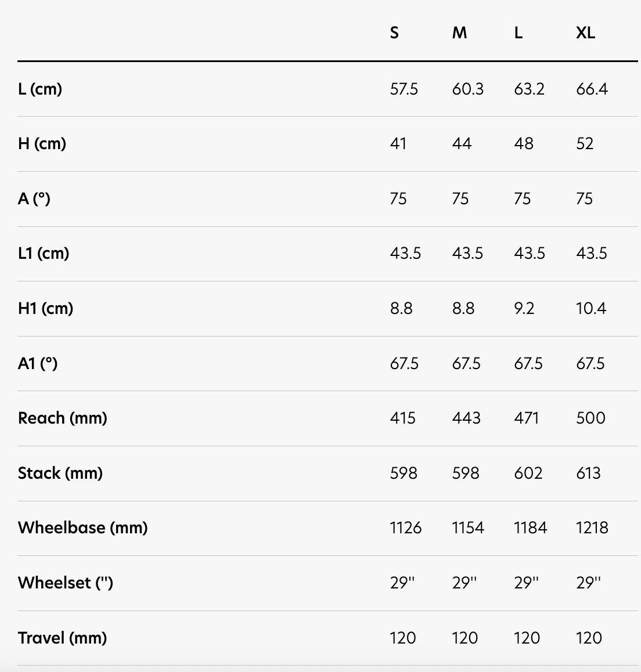The width and height of the screenshot is (641, 672).
Task: Click the Travel (mm) row label
Action: click(63, 638)
